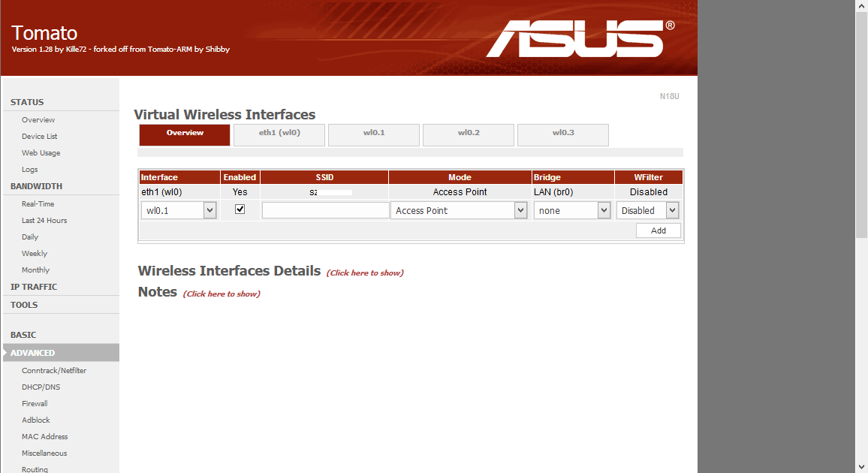Open the Overview tab of virtual interfaces
This screenshot has height=473, width=868.
[x=185, y=134]
